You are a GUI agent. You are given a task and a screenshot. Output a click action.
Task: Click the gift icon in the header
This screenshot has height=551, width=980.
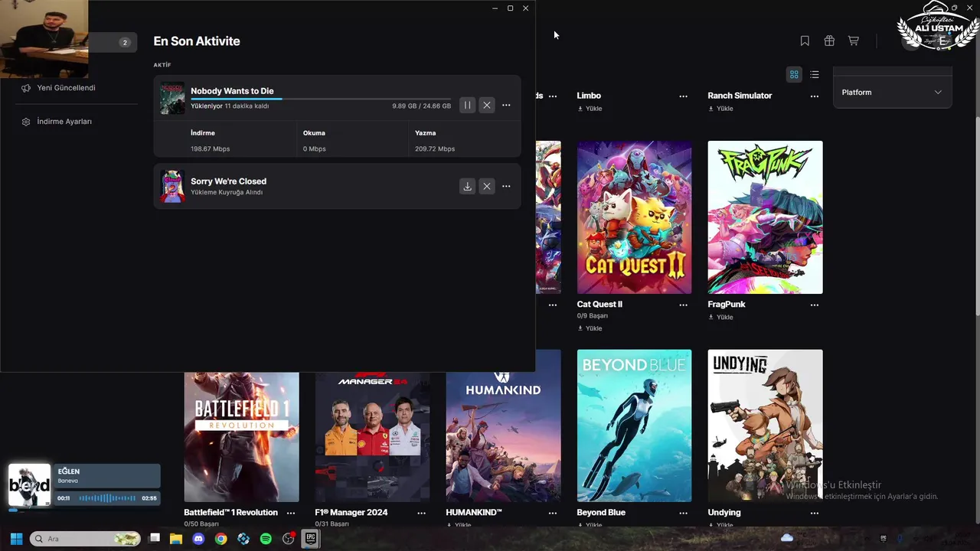829,41
